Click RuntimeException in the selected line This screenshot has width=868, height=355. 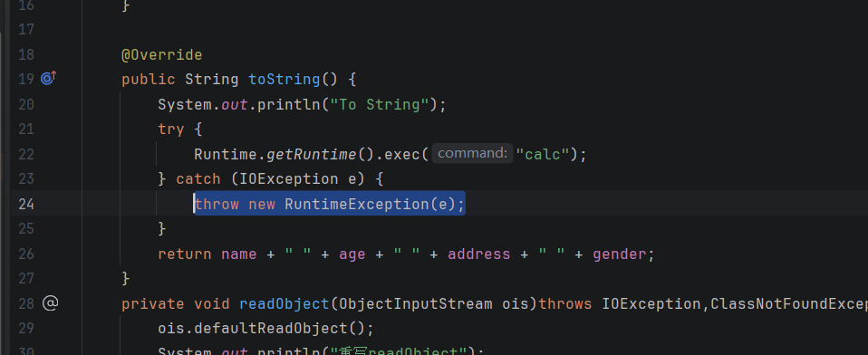[356, 204]
